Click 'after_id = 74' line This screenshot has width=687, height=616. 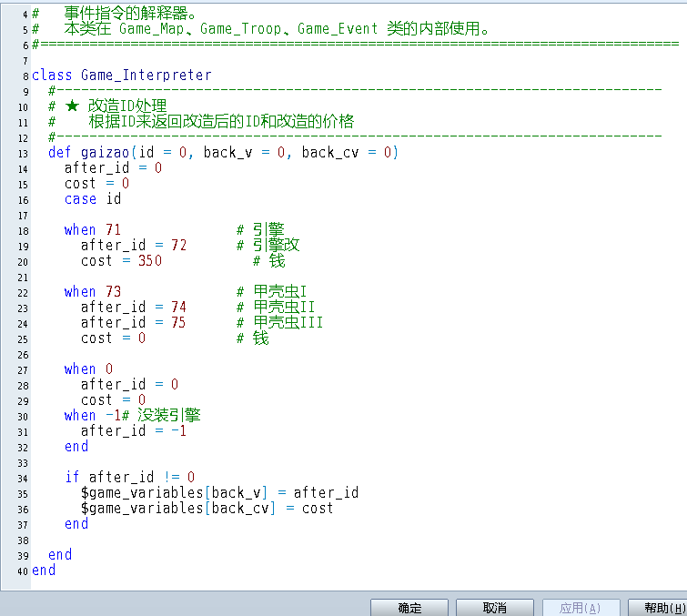pyautogui.click(x=134, y=308)
